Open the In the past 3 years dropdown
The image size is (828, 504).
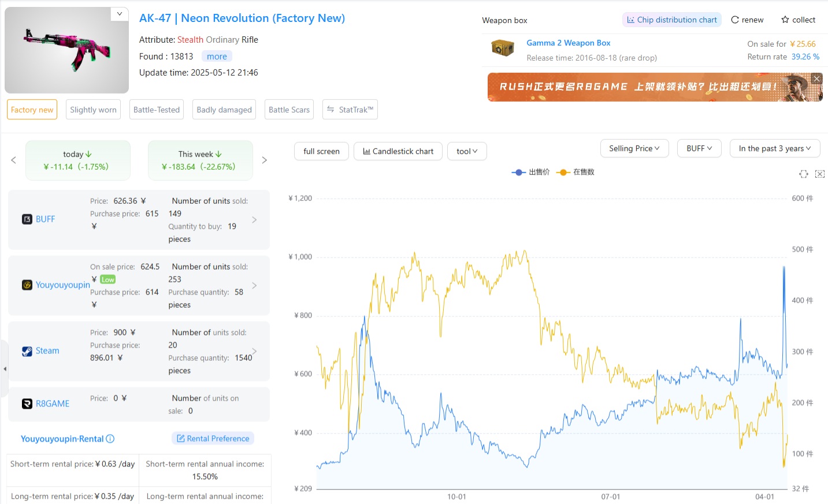pyautogui.click(x=774, y=148)
